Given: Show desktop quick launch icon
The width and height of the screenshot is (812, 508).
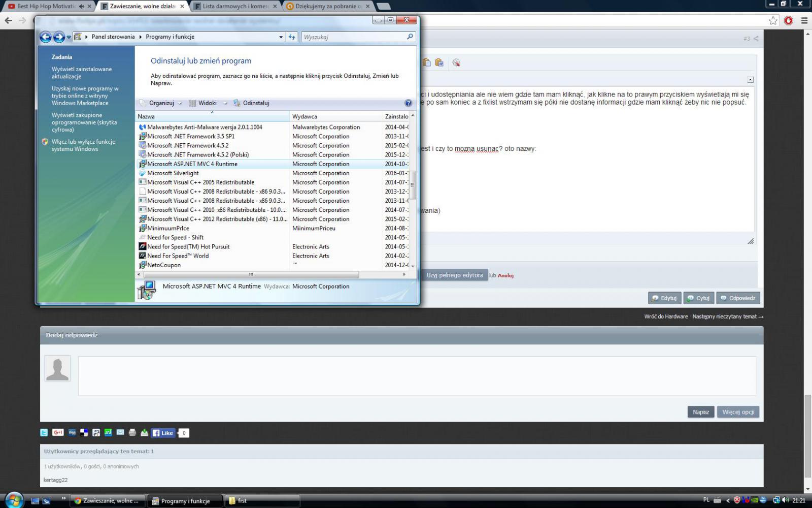Looking at the screenshot, I should click(35, 501).
